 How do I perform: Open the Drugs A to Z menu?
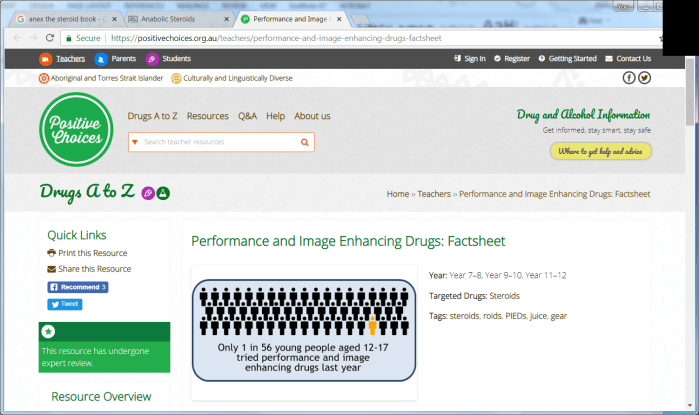click(154, 116)
